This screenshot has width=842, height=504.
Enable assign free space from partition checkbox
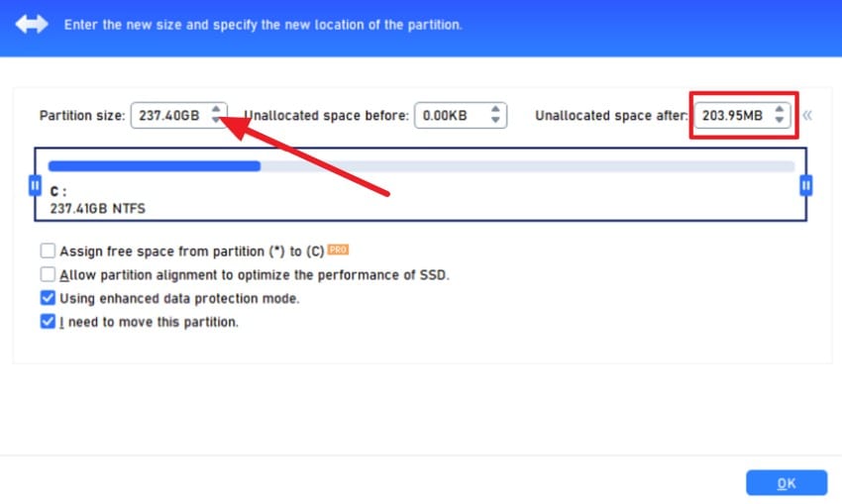[48, 252]
